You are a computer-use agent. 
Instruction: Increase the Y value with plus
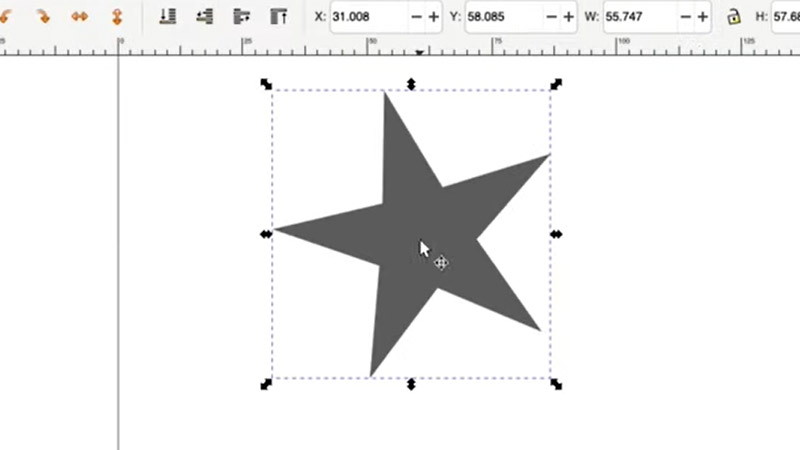[x=569, y=17]
